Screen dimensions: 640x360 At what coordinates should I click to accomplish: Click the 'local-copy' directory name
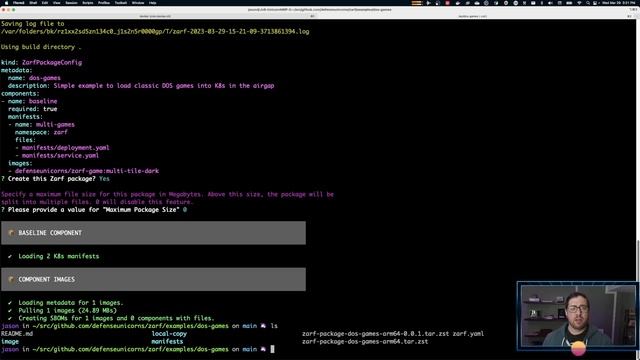click(x=169, y=333)
